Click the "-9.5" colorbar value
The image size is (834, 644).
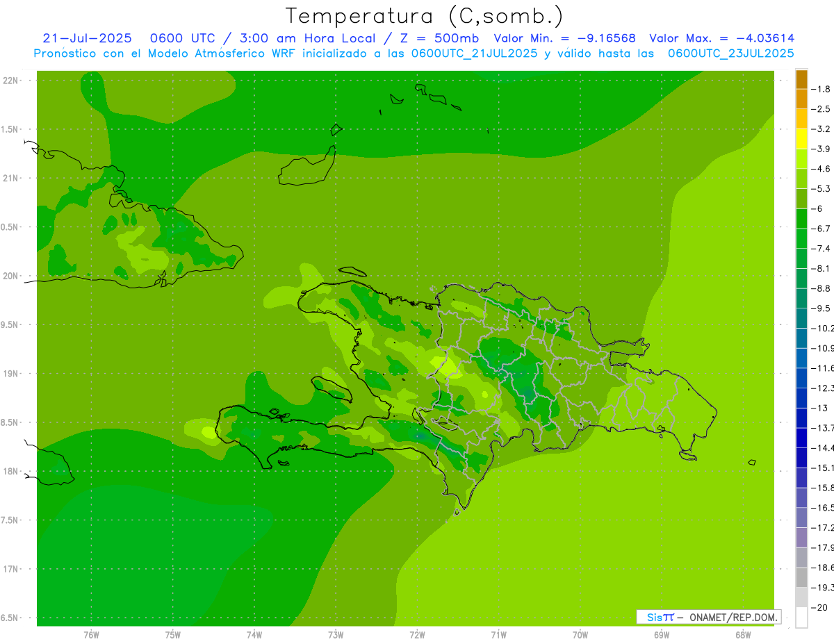tap(820, 308)
